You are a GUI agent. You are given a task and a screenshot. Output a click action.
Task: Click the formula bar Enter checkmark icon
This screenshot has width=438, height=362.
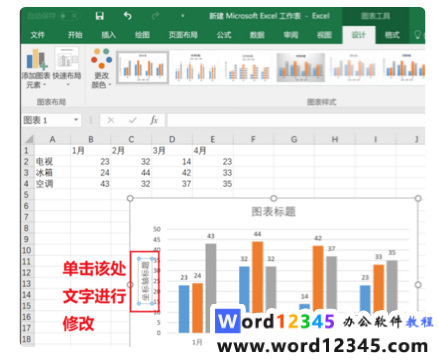133,120
